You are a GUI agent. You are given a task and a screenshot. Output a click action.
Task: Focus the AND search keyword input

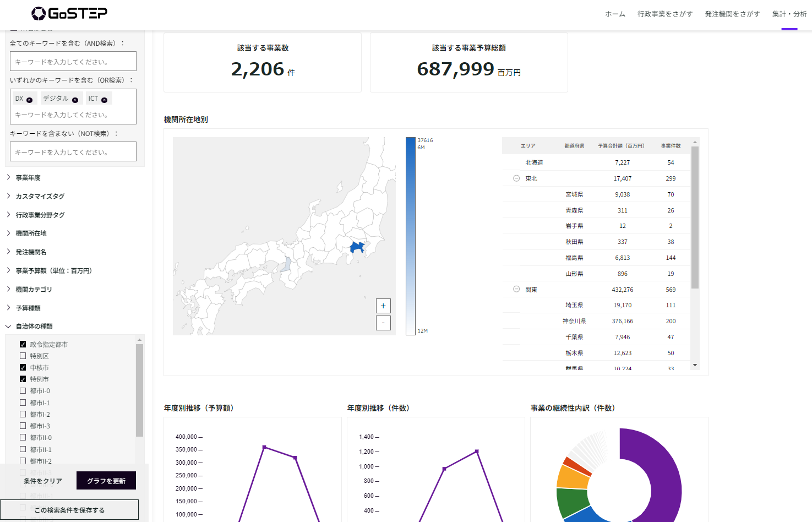tap(73, 61)
